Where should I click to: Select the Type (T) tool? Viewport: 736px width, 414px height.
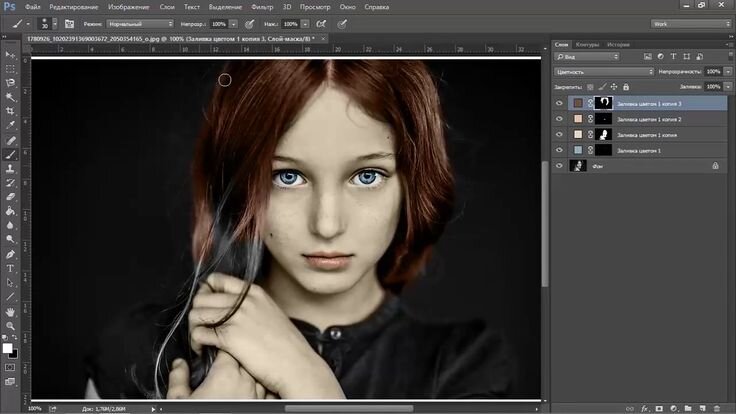pyautogui.click(x=11, y=268)
